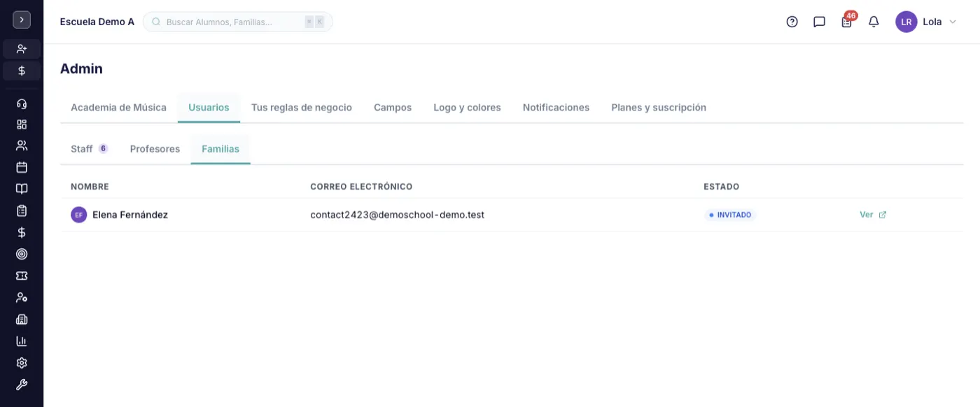Click the highlighted dollar icon near the sidebar top
980x407 pixels.
point(22,71)
